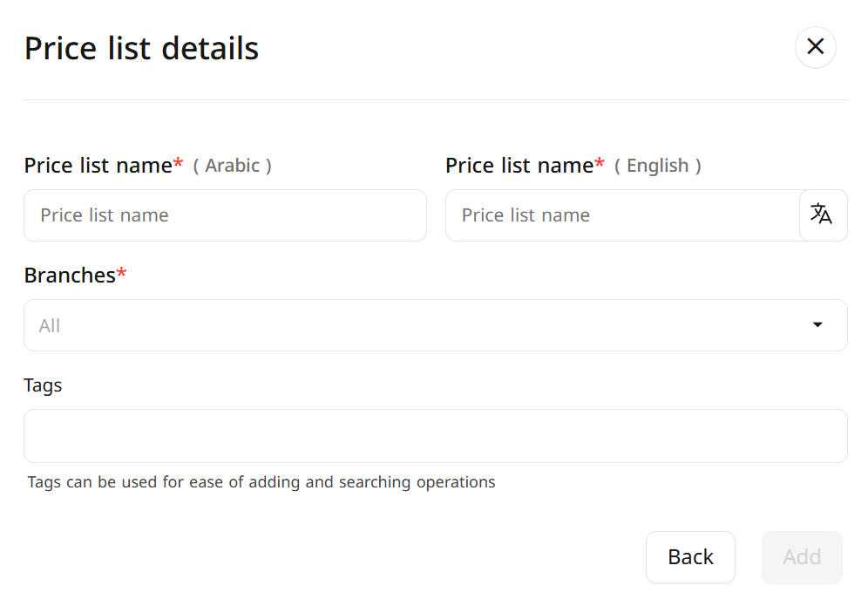Select the Arabic Price list name label

click(98, 166)
